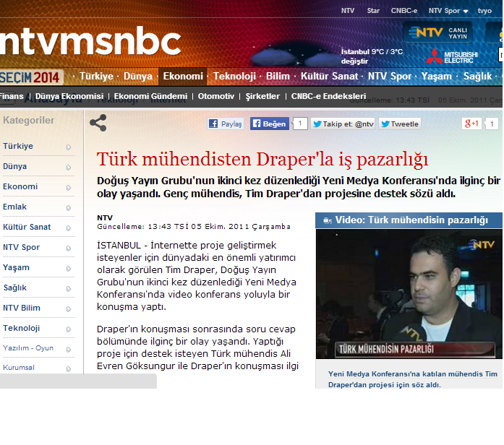Tweet the article with Tweetle button

(400, 124)
